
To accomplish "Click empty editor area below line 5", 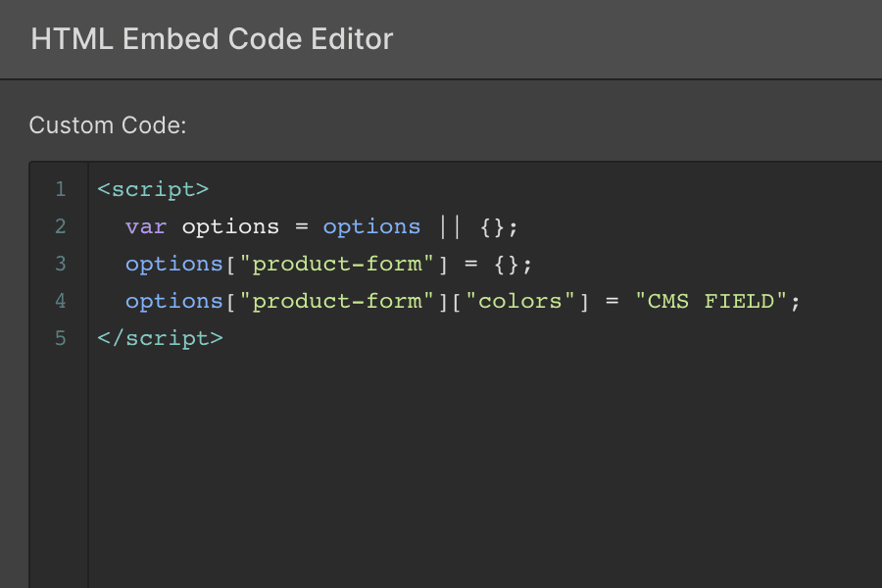I will (x=484, y=467).
